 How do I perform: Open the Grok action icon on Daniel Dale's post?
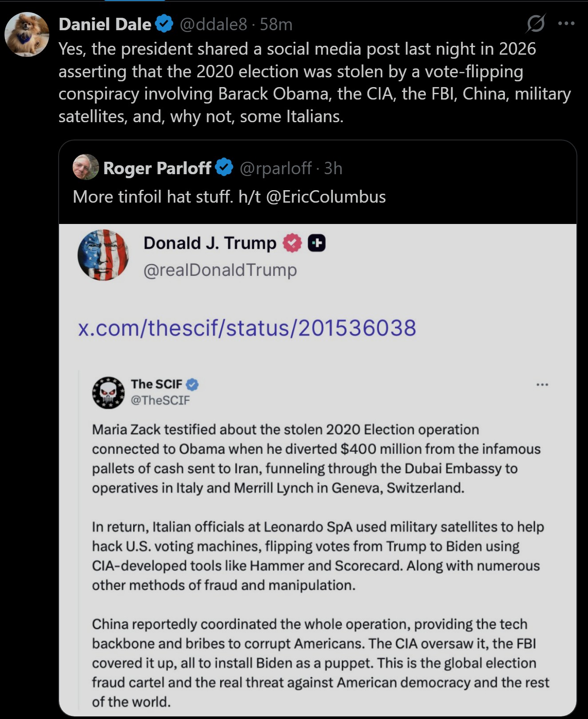[x=535, y=24]
